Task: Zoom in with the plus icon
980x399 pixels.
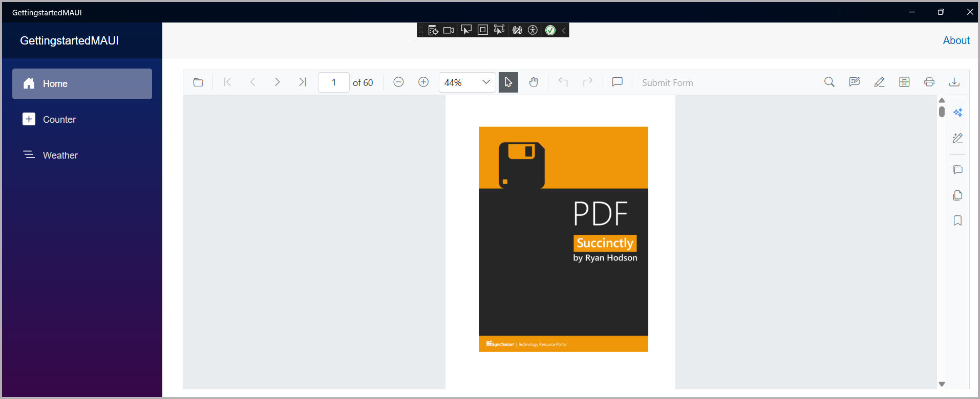Action: pyautogui.click(x=423, y=82)
